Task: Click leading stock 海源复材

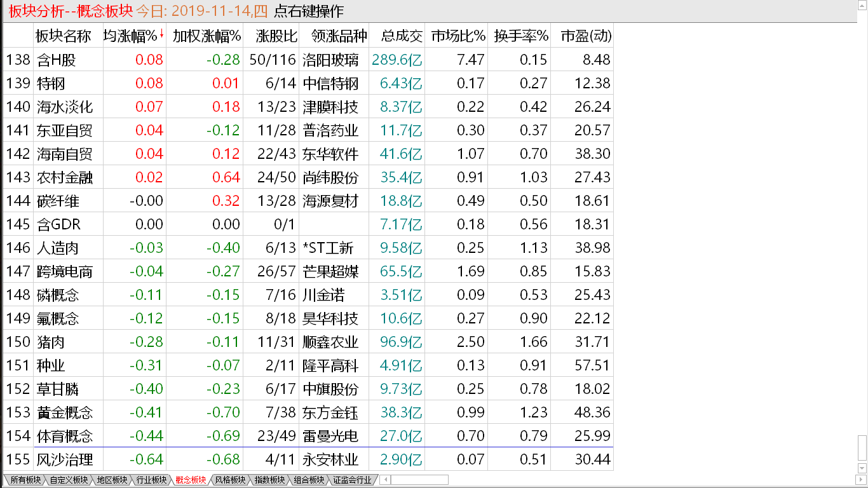Action: pyautogui.click(x=331, y=201)
